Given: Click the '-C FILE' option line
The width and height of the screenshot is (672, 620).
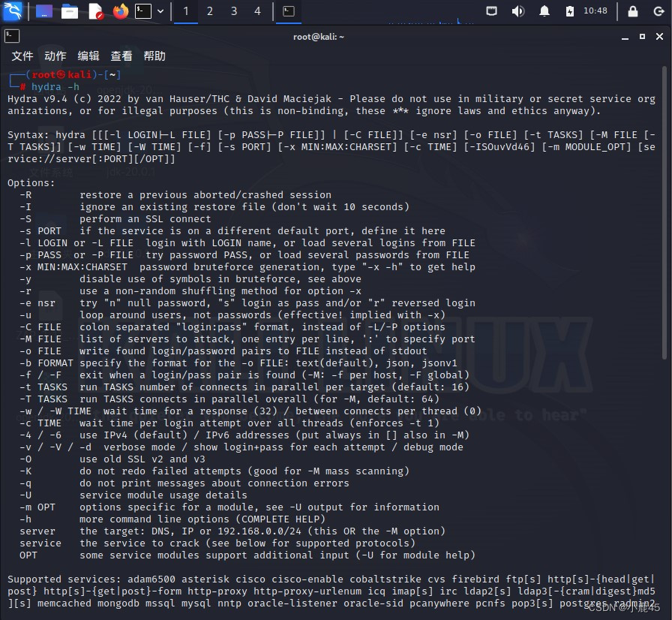Looking at the screenshot, I should pos(232,327).
